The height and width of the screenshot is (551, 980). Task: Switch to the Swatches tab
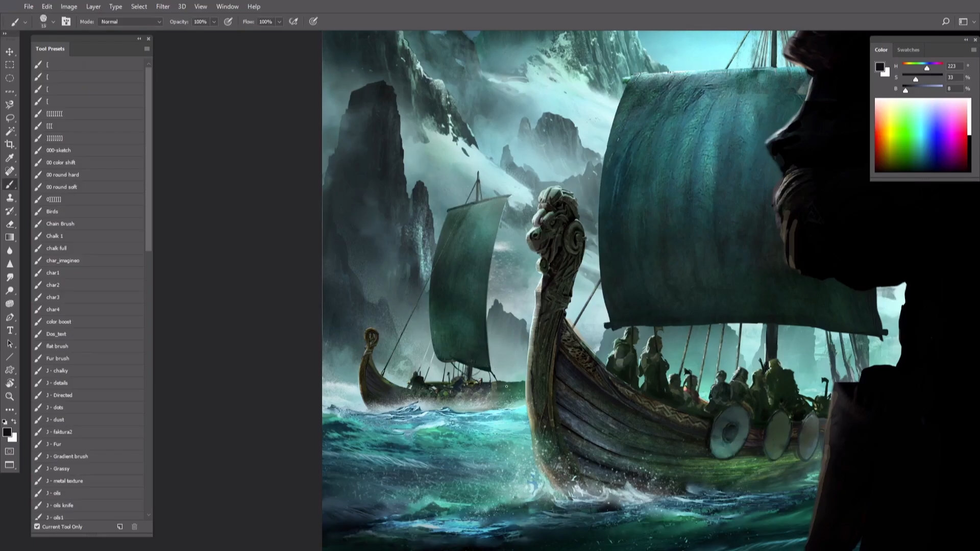tap(908, 49)
